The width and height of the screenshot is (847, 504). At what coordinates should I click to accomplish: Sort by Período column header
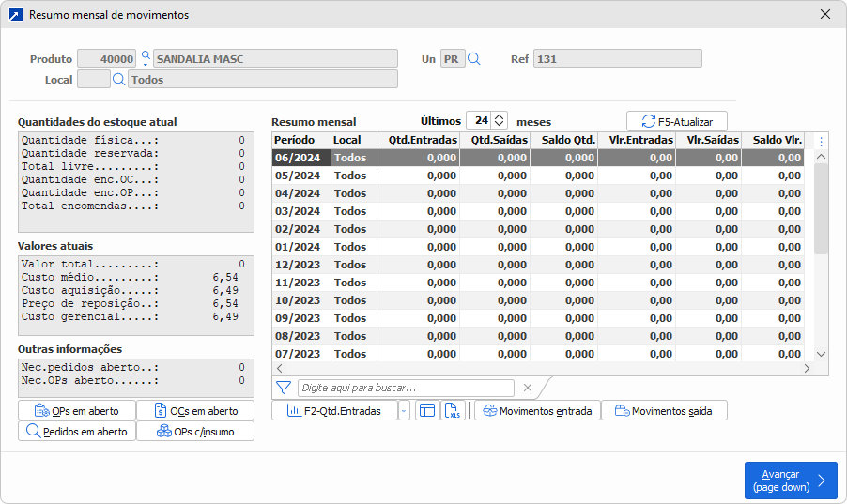(300, 140)
